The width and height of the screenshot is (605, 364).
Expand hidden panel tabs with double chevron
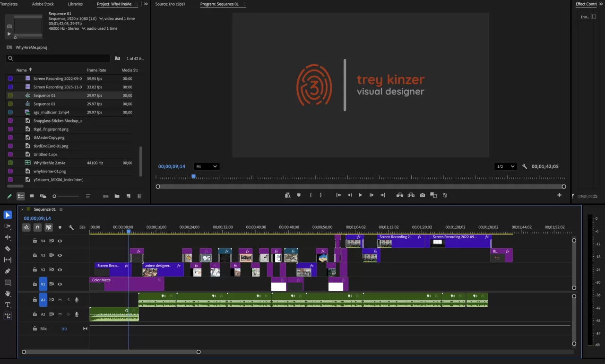(146, 4)
